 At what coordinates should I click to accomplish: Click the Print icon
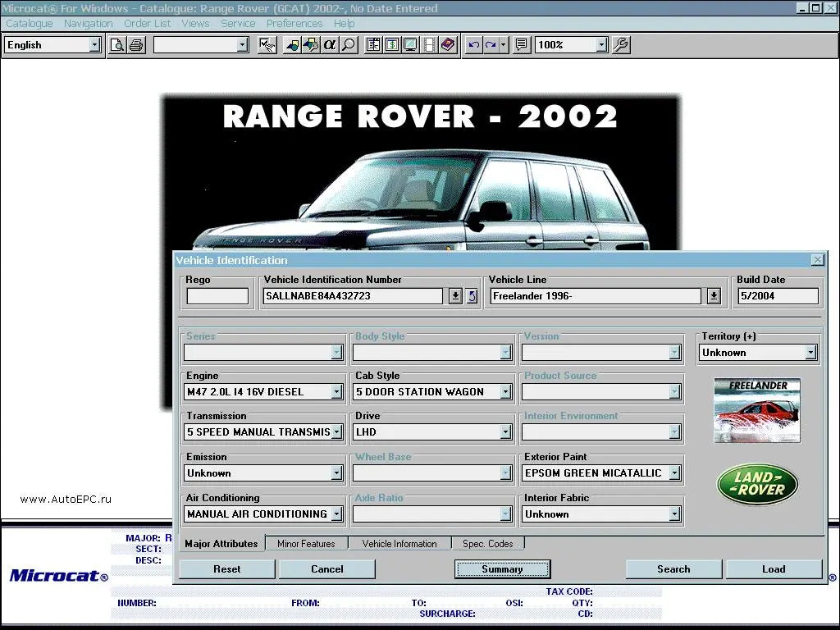135,45
